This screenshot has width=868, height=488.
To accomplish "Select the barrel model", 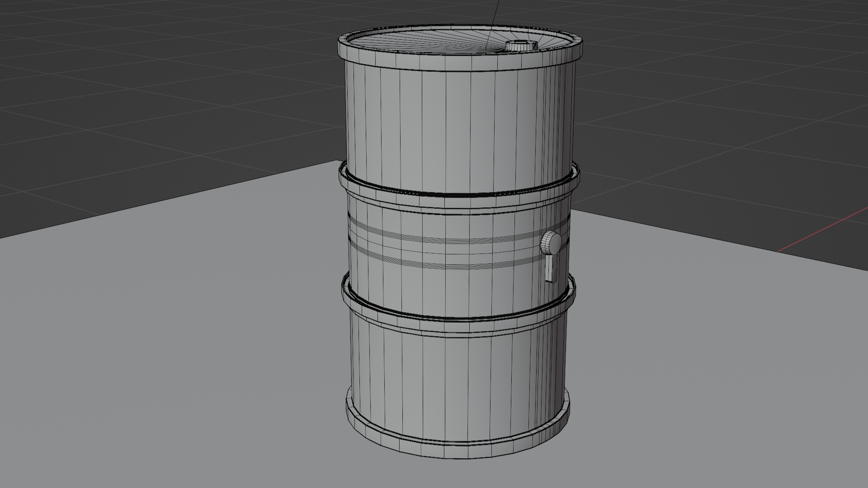I will tap(452, 226).
